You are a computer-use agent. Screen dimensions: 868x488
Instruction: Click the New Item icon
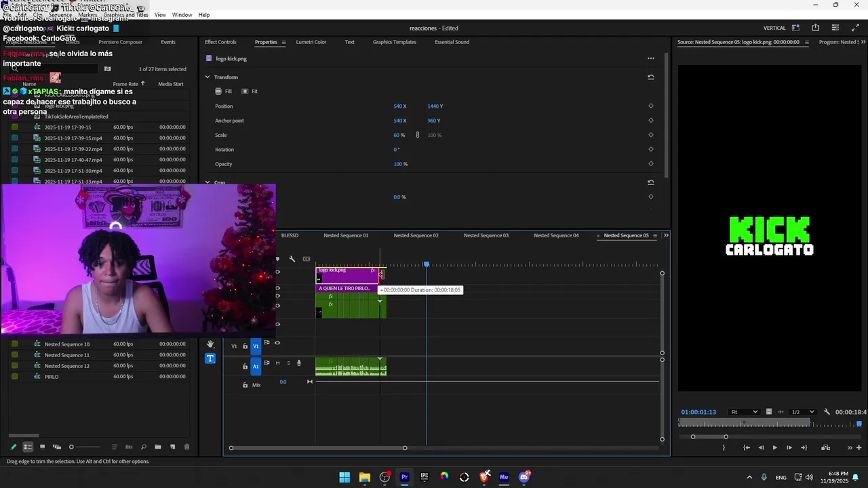click(172, 447)
